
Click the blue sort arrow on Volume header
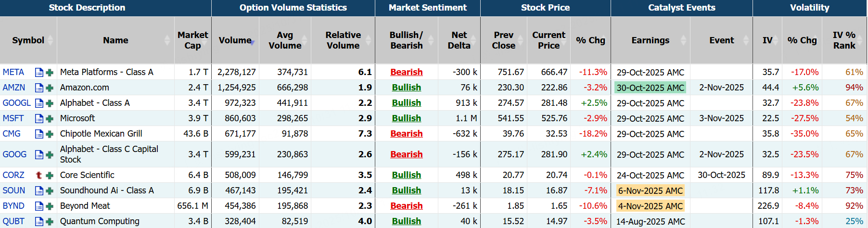[253, 43]
